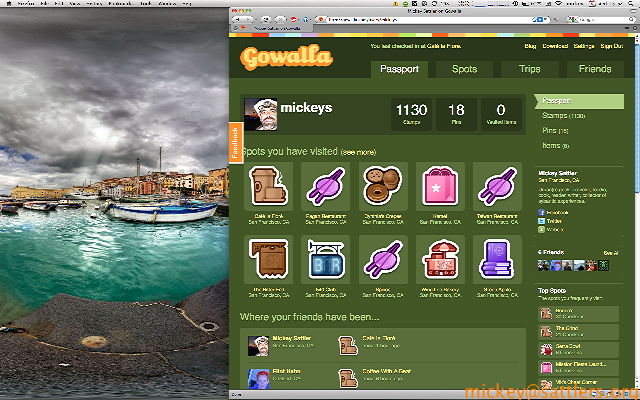Click the Mickey Sattler name in friends feed

(291, 338)
